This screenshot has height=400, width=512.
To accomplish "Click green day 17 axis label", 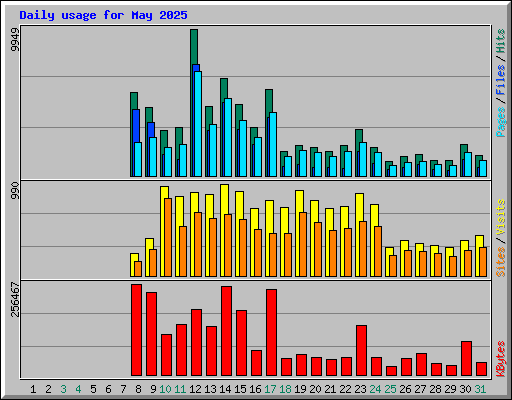I will tap(270, 389).
